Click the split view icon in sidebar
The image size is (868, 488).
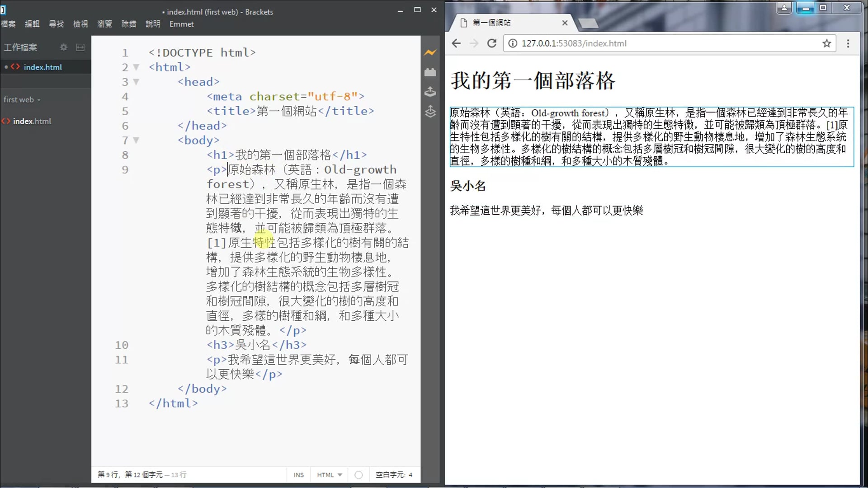coord(80,47)
